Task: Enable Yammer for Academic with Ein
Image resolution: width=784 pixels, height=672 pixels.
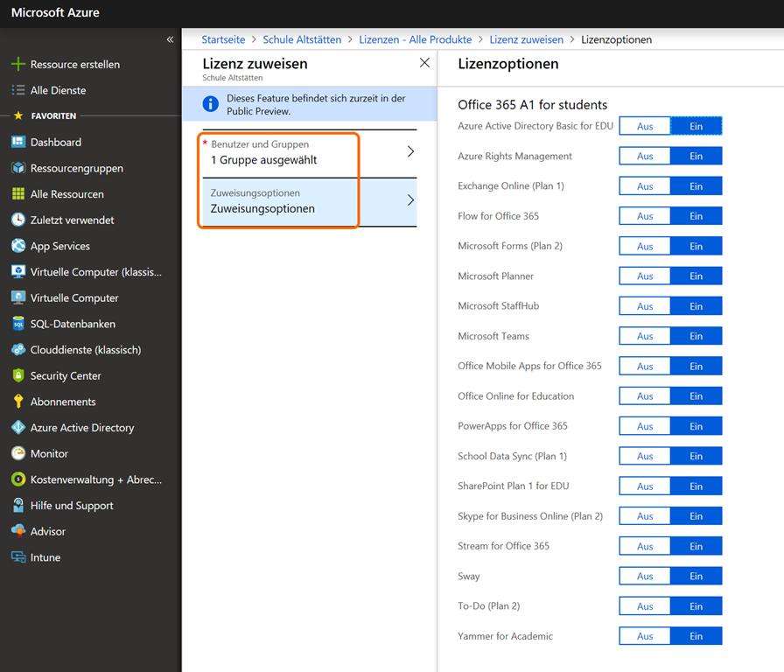Action: tap(696, 636)
